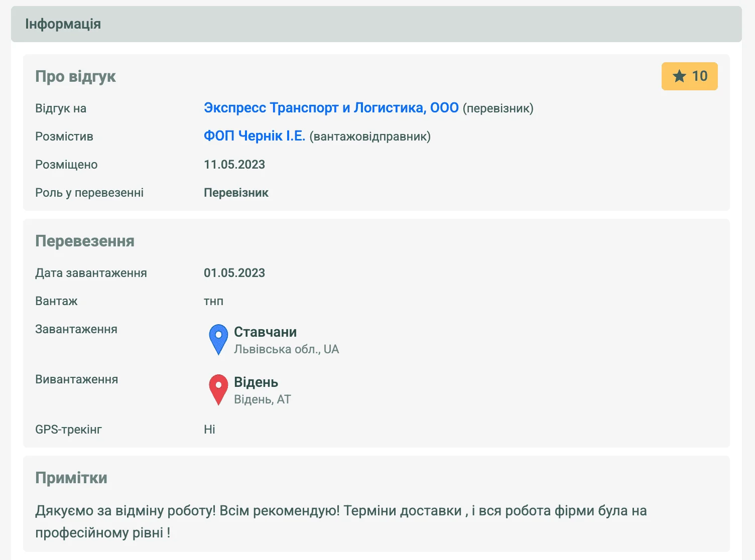
Task: Click the (вантажовідправник) role annotation
Action: (370, 136)
